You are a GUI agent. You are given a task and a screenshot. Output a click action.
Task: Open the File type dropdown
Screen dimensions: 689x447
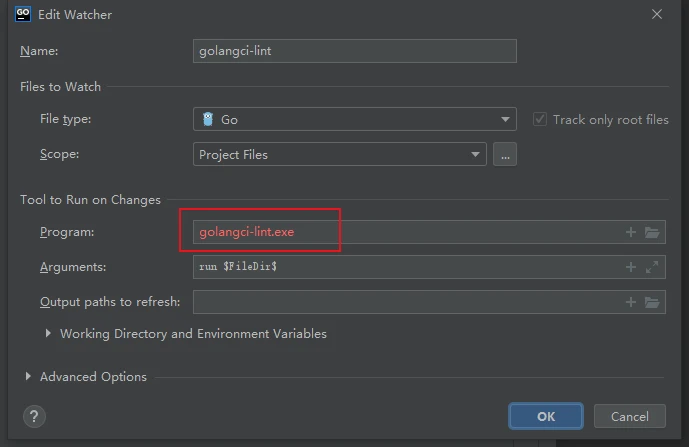click(355, 119)
